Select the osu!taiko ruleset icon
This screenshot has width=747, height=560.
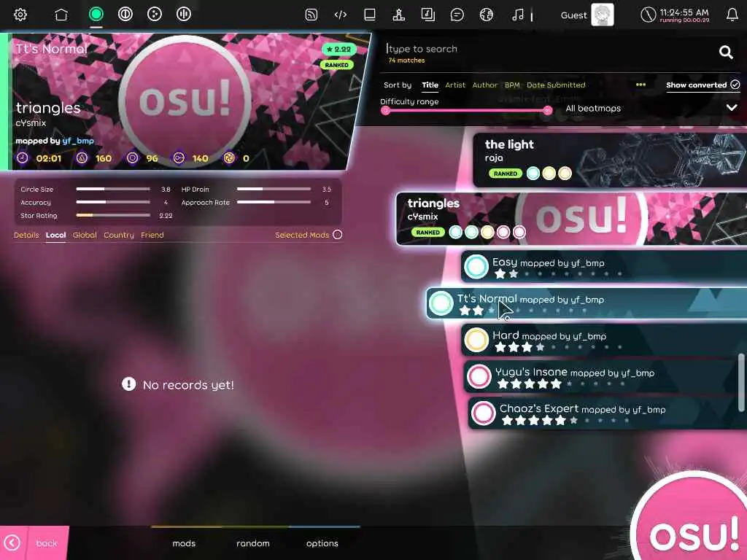click(x=125, y=15)
